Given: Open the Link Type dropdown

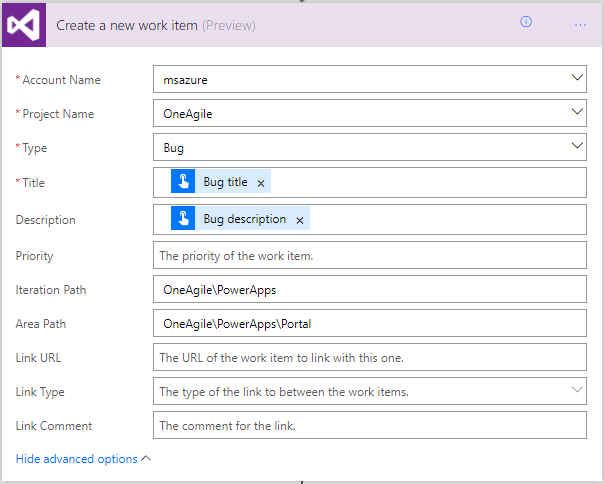Looking at the screenshot, I should pos(577,390).
